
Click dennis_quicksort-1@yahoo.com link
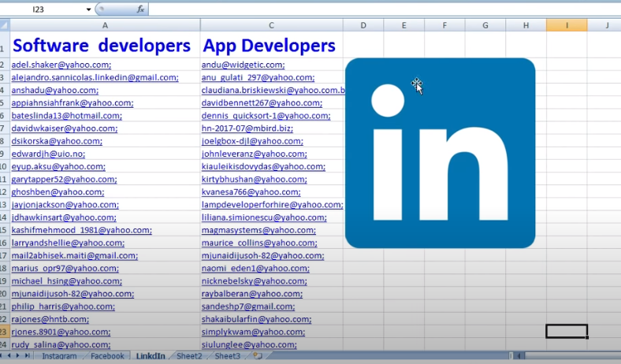tap(266, 116)
